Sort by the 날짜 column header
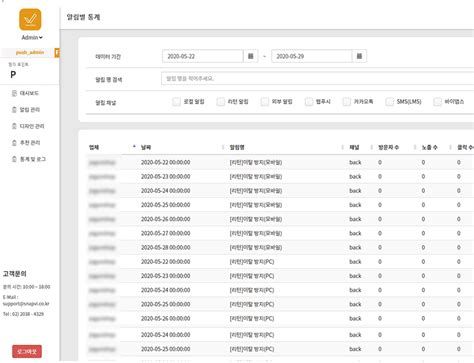Image resolution: width=474 pixels, height=363 pixels. (146, 147)
